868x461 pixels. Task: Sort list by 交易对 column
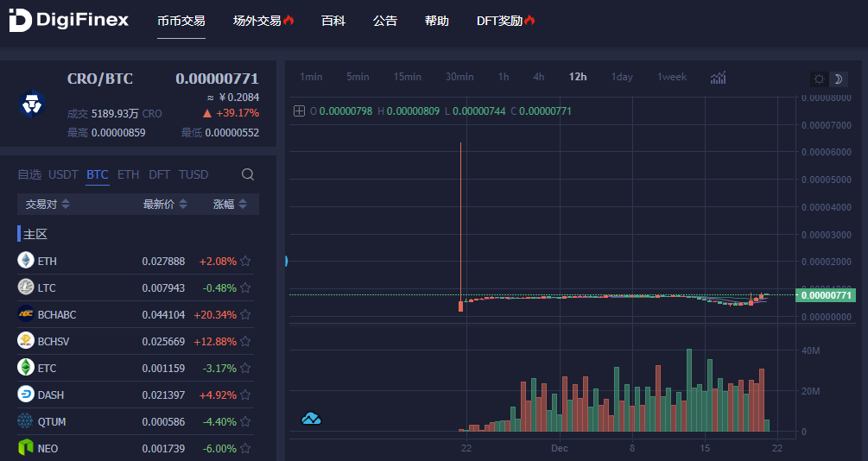(48, 205)
